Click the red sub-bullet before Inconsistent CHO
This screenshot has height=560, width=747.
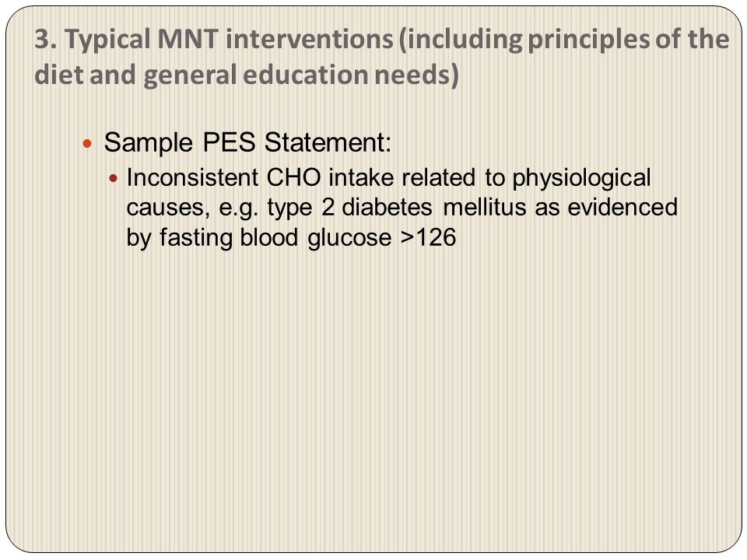coord(113,179)
